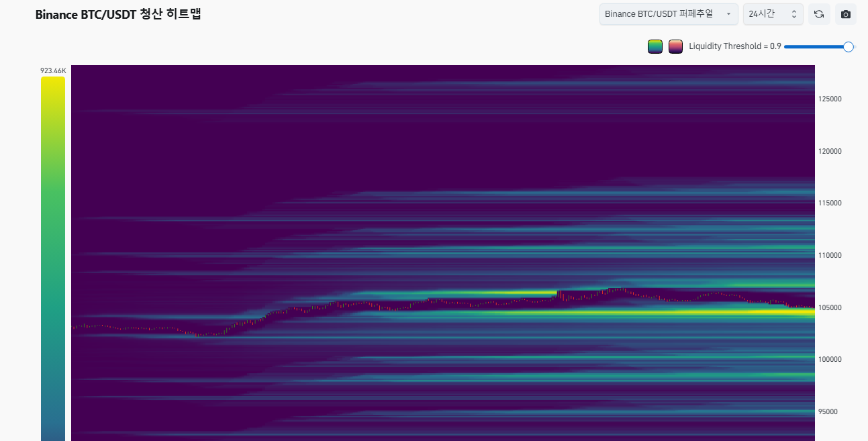The image size is (868, 441).
Task: Click the 125000 price axis label
Action: click(x=830, y=99)
